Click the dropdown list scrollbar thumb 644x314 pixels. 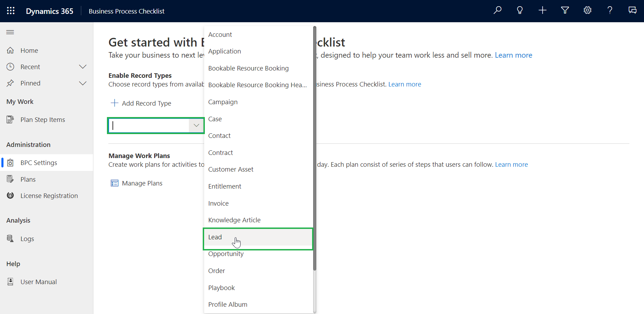315,148
